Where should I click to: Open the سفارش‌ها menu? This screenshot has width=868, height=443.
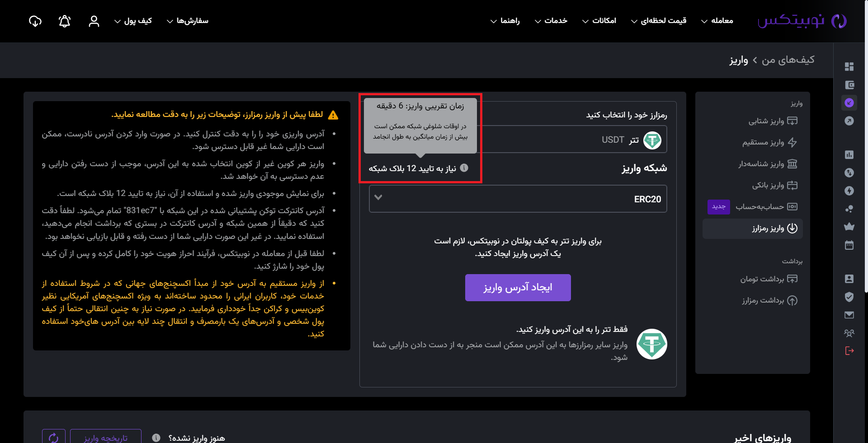coord(188,21)
